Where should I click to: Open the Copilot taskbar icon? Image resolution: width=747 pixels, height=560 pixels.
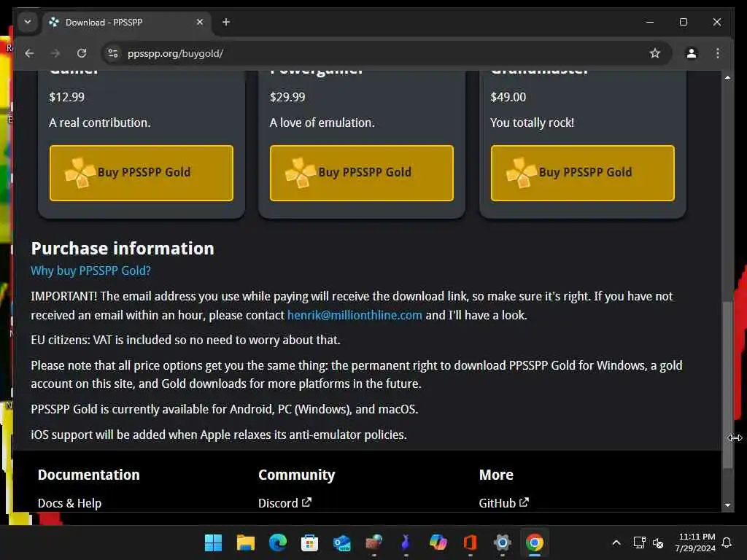[x=438, y=542]
